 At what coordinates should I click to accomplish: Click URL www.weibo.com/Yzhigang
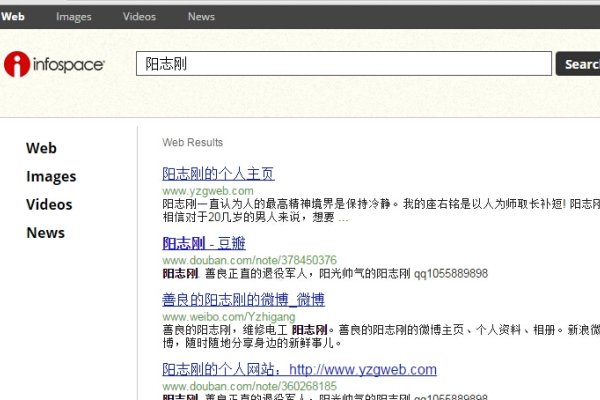click(229, 317)
